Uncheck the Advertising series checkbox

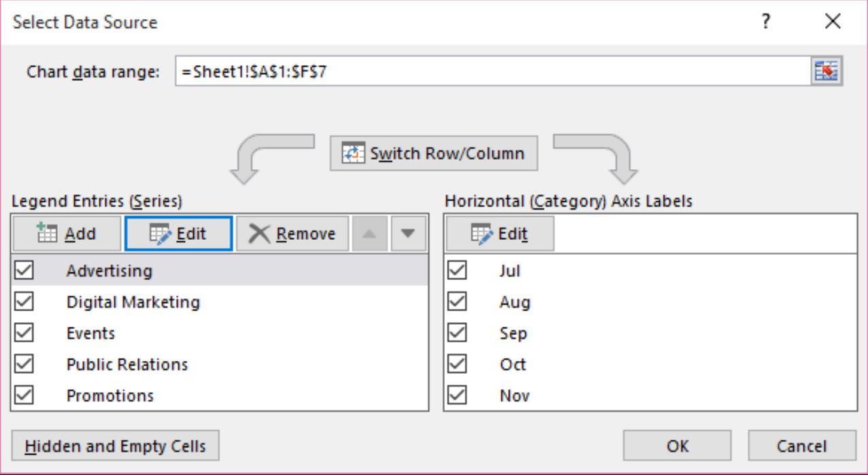pyautogui.click(x=24, y=270)
